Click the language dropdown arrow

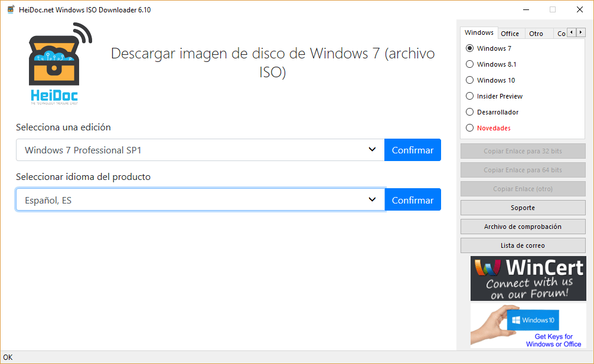pyautogui.click(x=373, y=199)
